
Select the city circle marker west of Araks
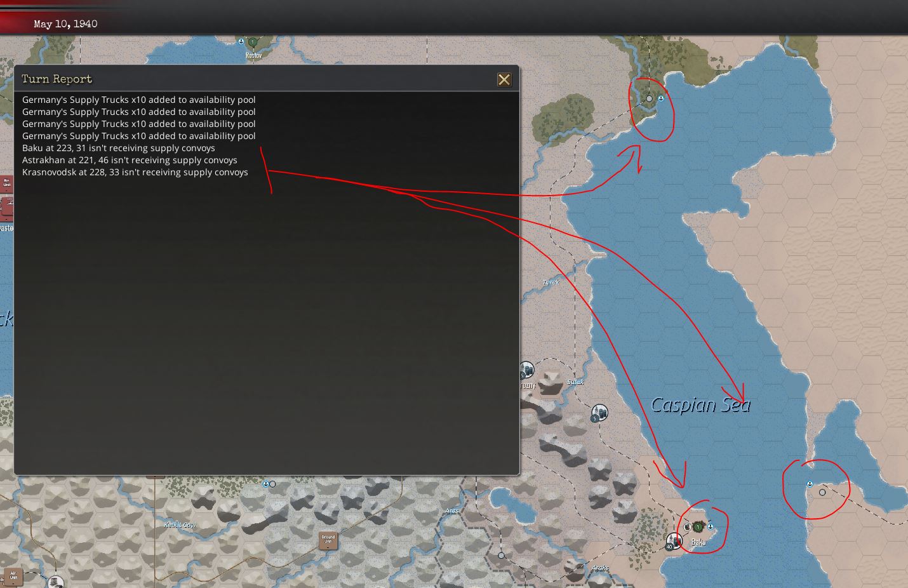501,556
